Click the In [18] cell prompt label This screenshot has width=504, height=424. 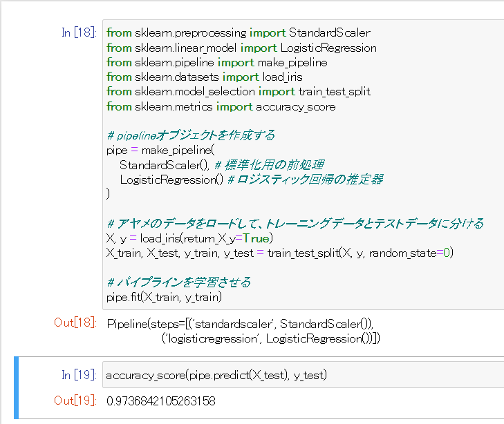79,32
